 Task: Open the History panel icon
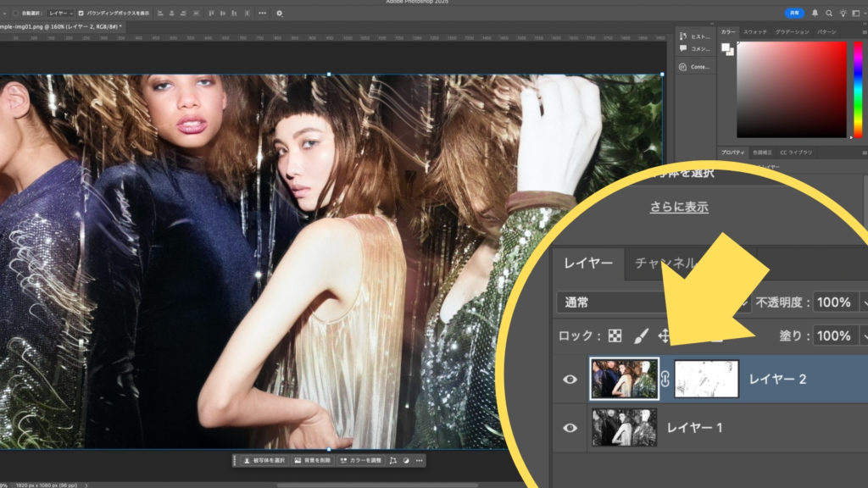683,37
